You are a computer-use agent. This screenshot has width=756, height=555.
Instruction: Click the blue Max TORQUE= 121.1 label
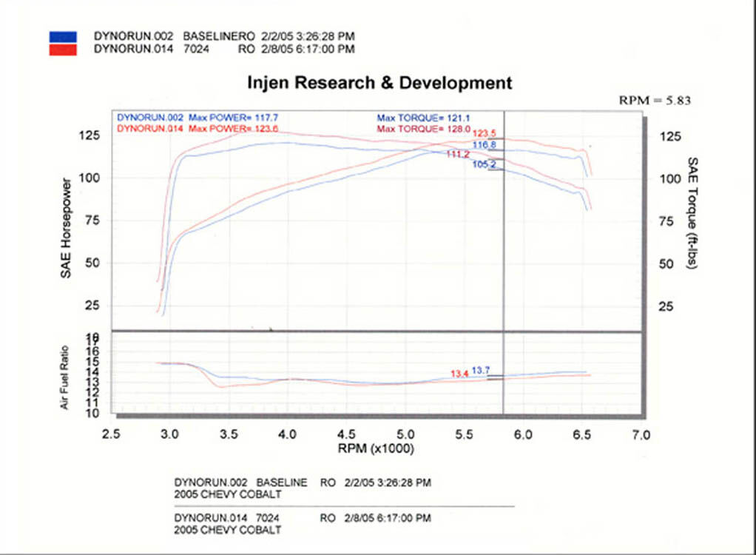pyautogui.click(x=423, y=118)
